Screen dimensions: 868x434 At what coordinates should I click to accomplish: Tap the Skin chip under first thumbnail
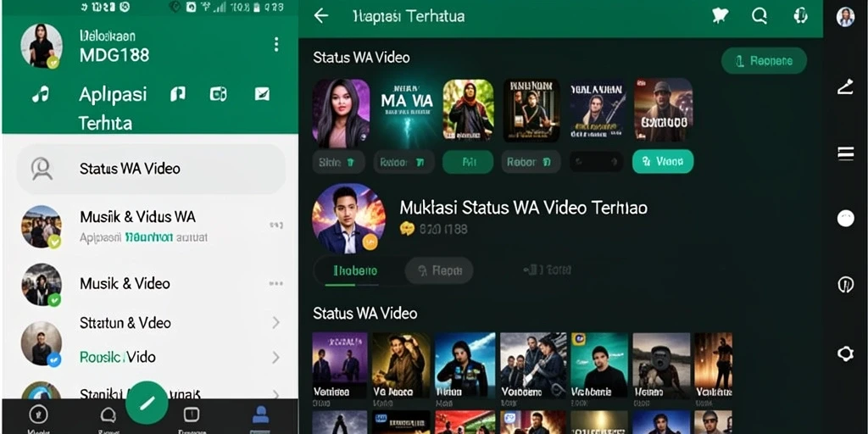338,162
